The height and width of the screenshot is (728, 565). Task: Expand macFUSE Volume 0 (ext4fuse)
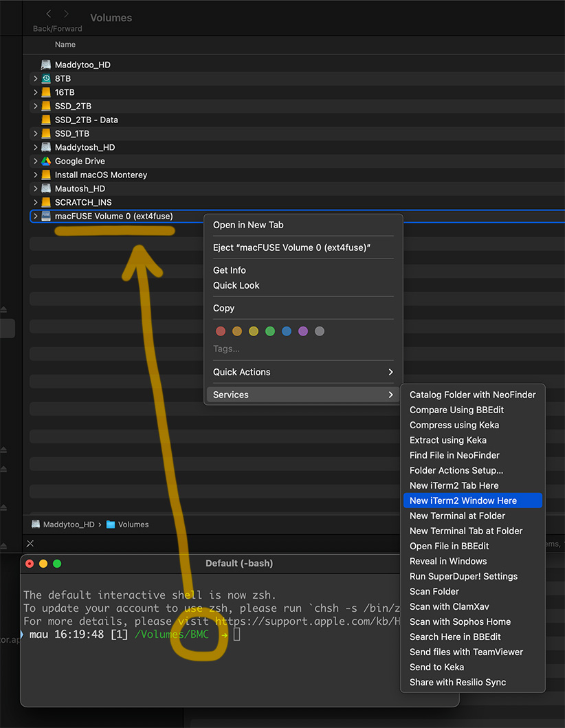[x=35, y=216]
